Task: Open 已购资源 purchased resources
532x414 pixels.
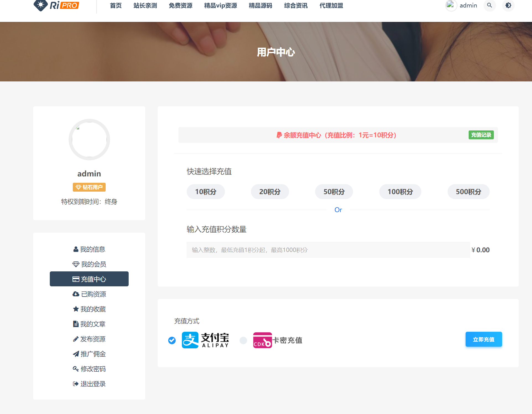Action: [x=89, y=294]
